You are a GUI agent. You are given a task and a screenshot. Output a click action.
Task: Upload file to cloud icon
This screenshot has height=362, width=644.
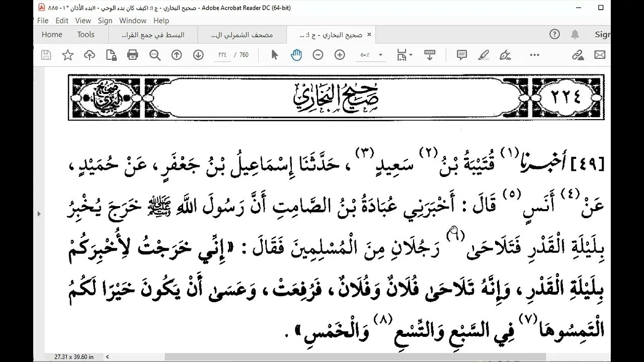(90, 55)
